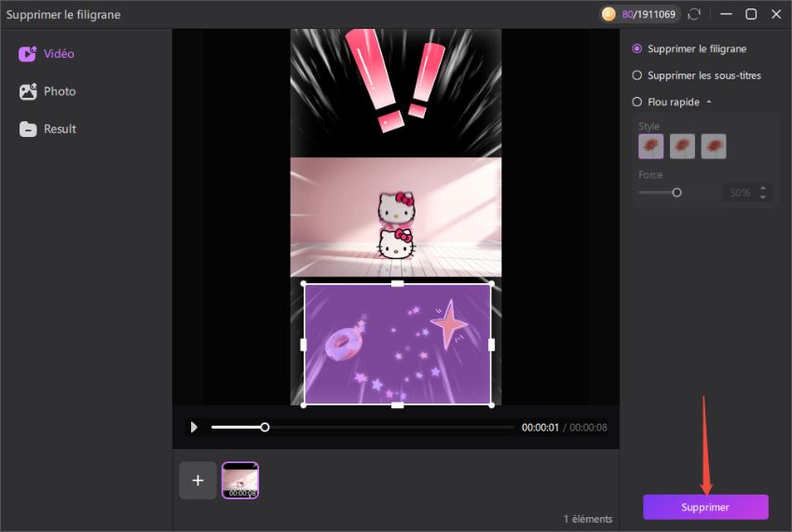Choose the third blur style thumbnail
This screenshot has width=792, height=532.
pyautogui.click(x=713, y=146)
